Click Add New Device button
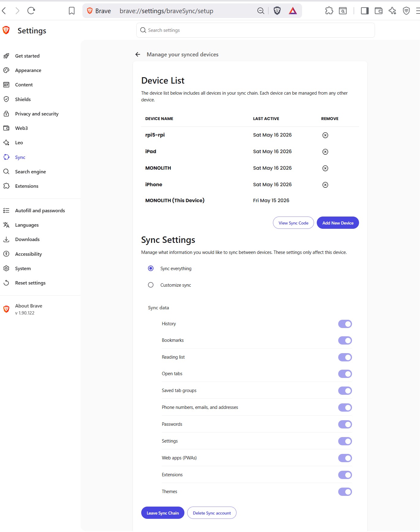This screenshot has width=420, height=532. (338, 223)
